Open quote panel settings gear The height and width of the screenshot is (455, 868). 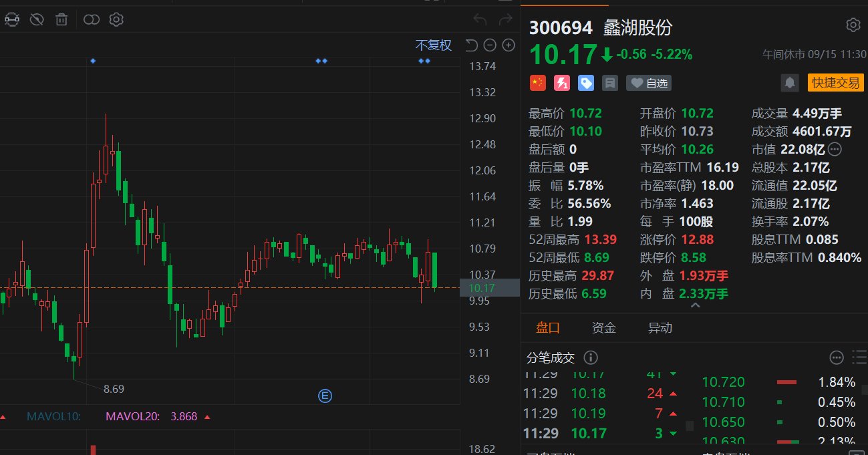click(x=853, y=25)
